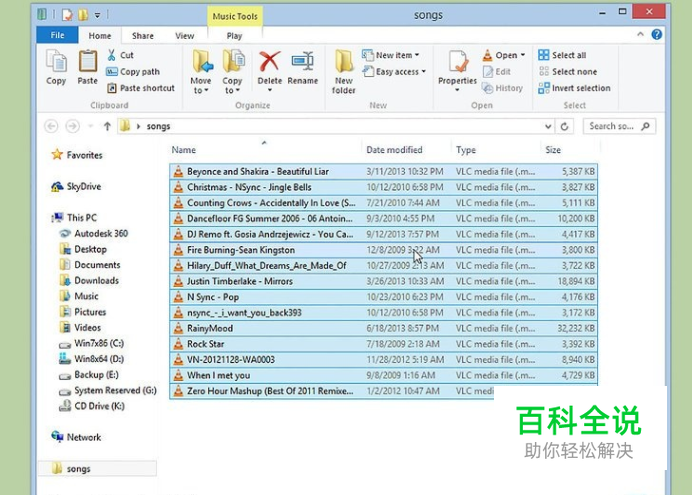Open Documents in the sidebar

(x=90, y=265)
